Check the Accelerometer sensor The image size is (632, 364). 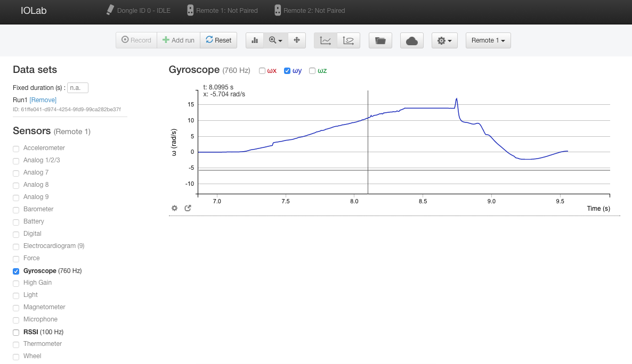[16, 148]
